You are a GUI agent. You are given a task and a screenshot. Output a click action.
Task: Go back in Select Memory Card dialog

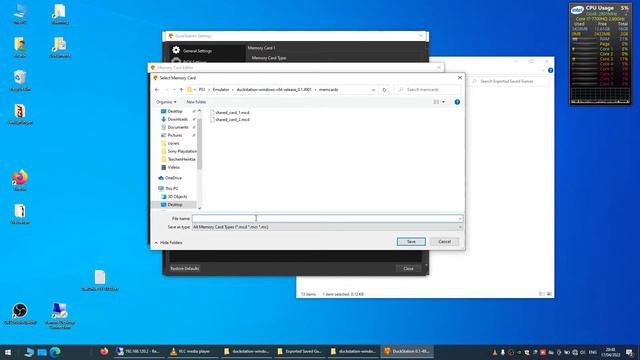157,90
